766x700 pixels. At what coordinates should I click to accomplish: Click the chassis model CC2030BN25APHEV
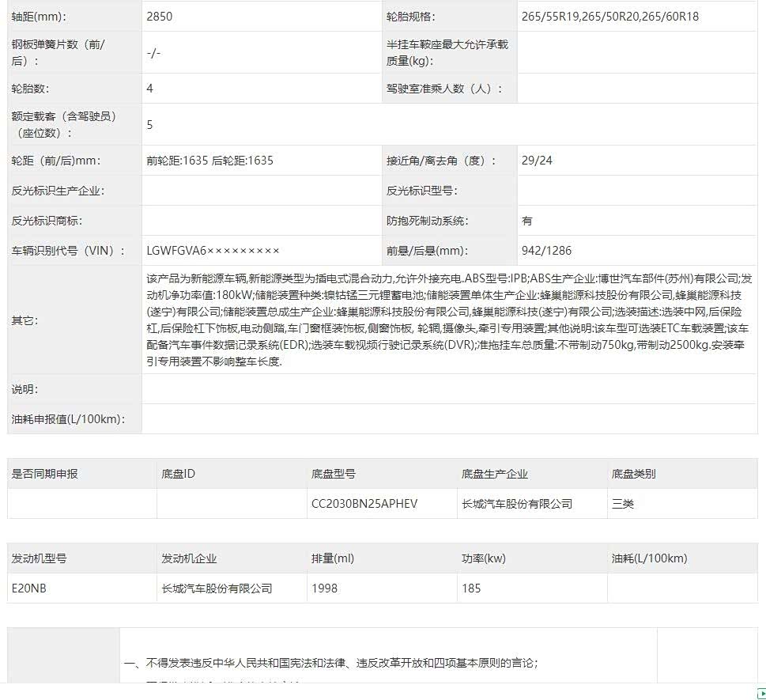(364, 504)
